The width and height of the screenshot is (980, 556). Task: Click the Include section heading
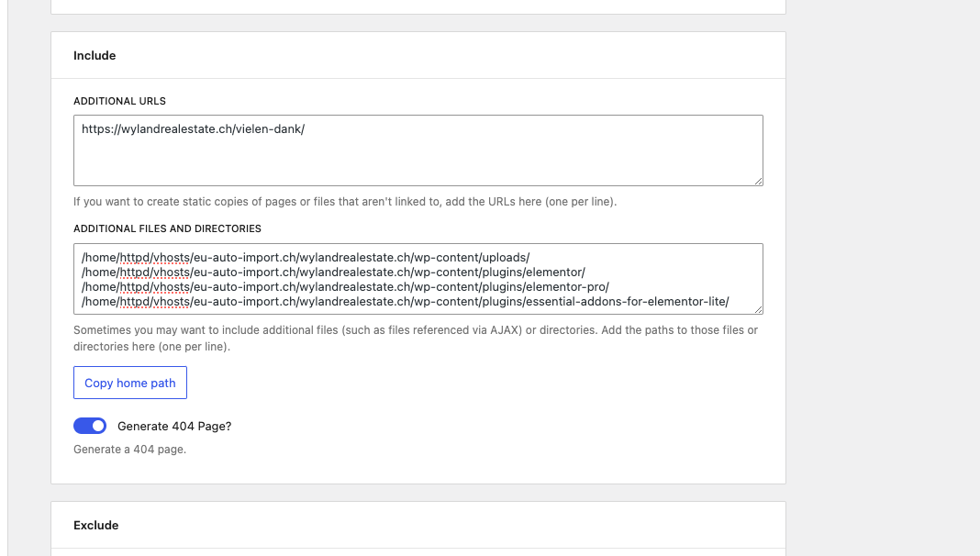(x=95, y=56)
